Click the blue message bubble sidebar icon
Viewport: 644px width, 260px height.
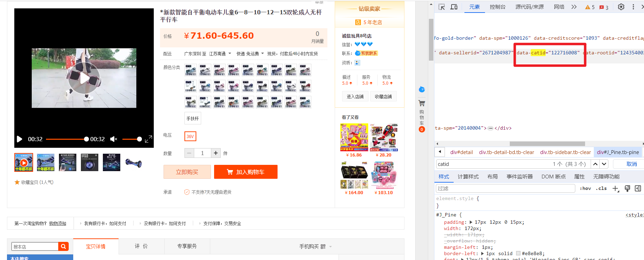422,90
